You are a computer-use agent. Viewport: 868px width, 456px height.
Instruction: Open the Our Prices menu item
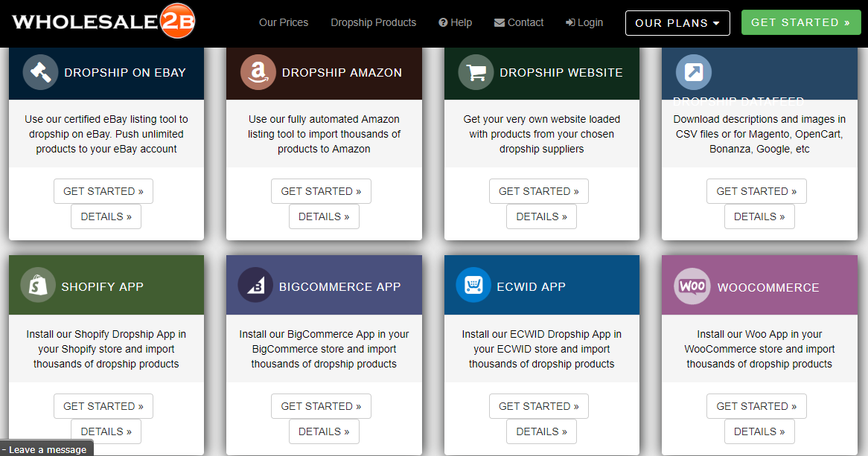pyautogui.click(x=284, y=22)
